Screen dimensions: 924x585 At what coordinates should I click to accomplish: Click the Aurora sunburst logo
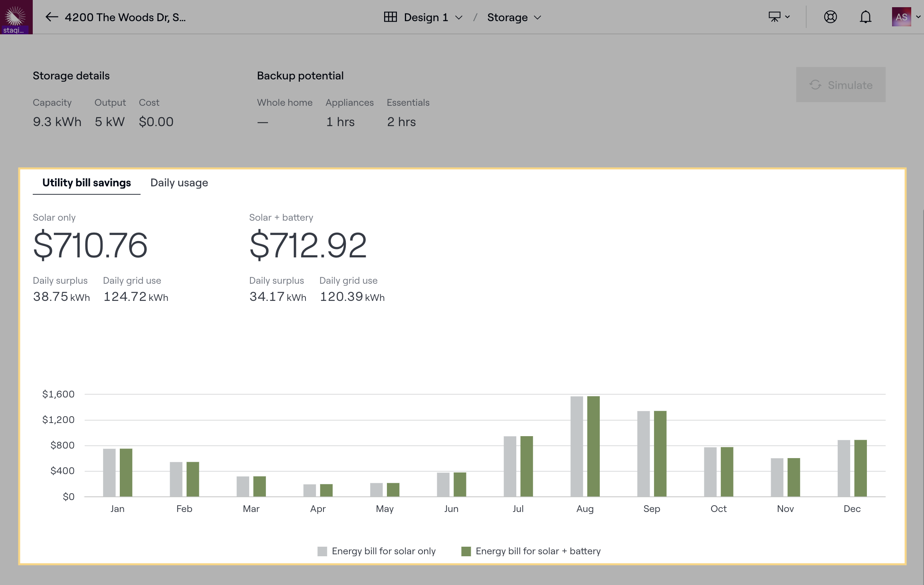click(16, 15)
